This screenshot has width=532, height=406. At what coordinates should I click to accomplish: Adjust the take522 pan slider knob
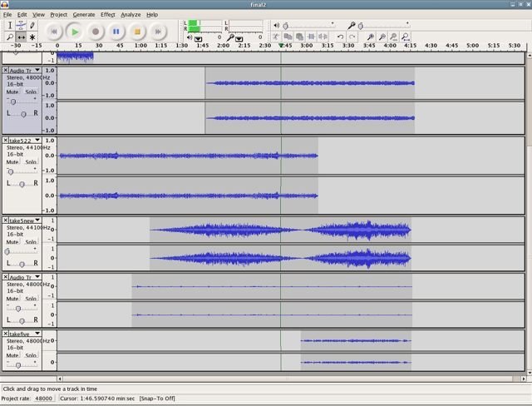tap(22, 184)
